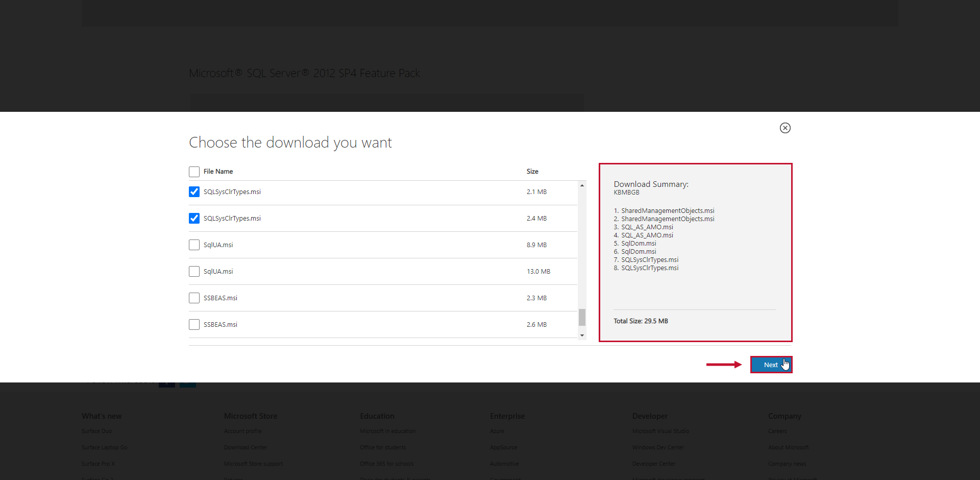Uncheck the SQLSysClrTypes.msi 2.4 MB checkbox

[x=194, y=219]
